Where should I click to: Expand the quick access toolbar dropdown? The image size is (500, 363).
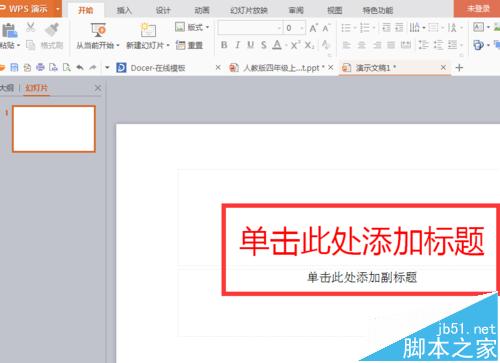[107, 68]
